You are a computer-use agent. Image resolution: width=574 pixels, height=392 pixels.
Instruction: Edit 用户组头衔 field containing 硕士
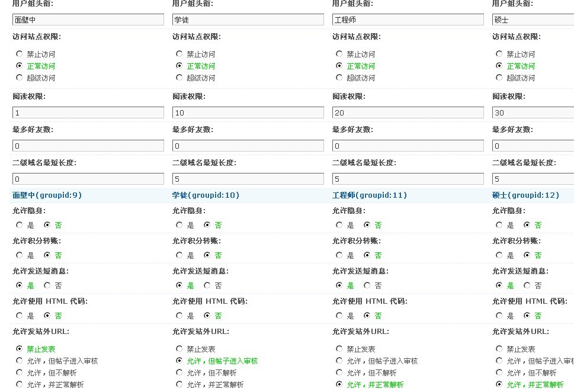pyautogui.click(x=533, y=20)
